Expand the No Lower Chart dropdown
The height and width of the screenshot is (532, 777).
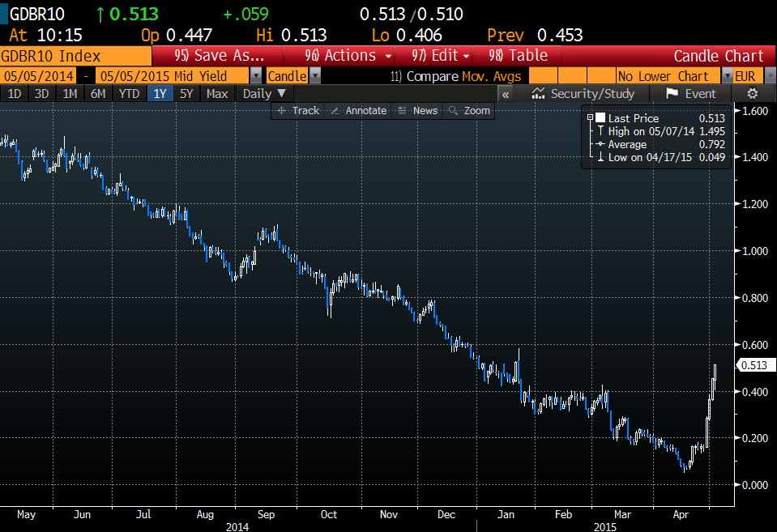click(727, 76)
